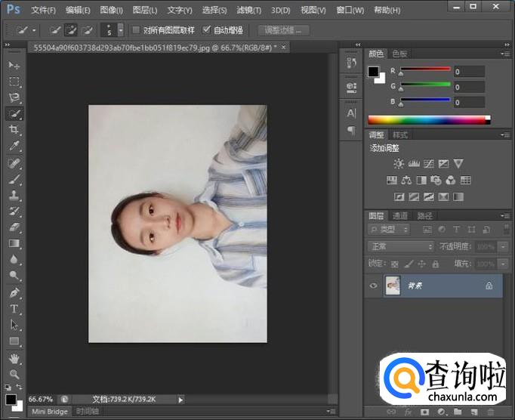515x420 pixels.
Task: Click the 调整边缘 button
Action: [283, 31]
